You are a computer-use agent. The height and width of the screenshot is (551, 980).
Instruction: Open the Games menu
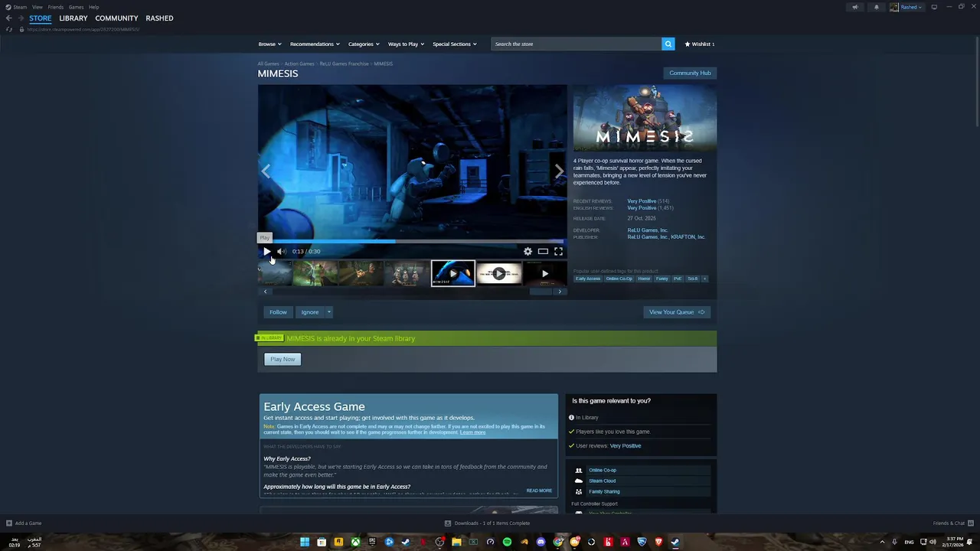click(76, 7)
